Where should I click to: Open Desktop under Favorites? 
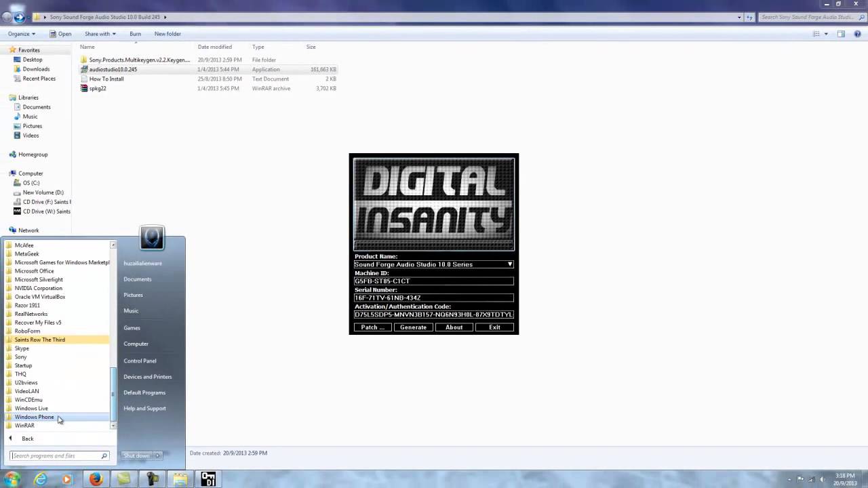point(33,60)
